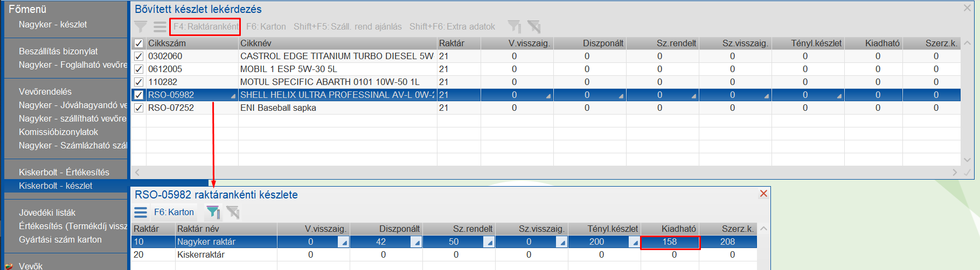Uncheck the checkbox for item 0302060
Screen dimensions: 980x270
[139, 56]
